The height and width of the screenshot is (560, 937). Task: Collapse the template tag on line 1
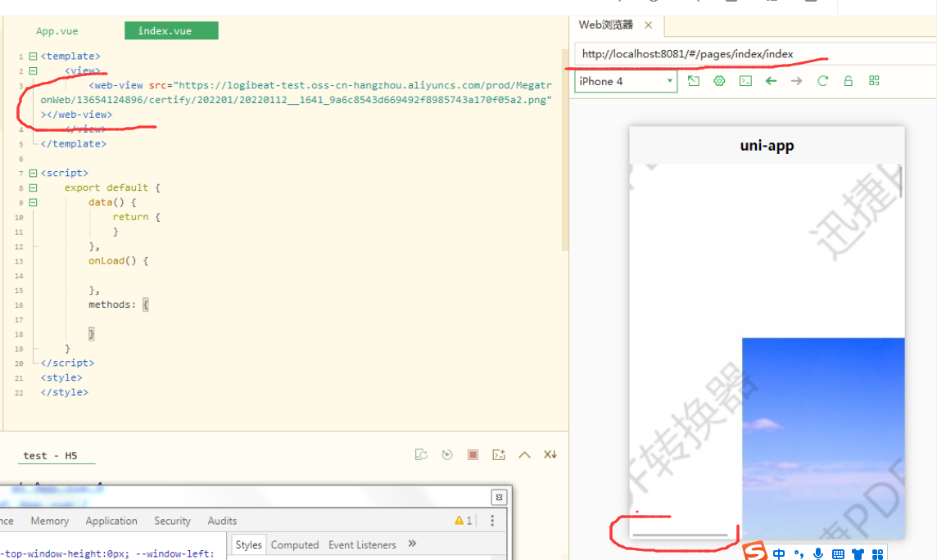(34, 56)
